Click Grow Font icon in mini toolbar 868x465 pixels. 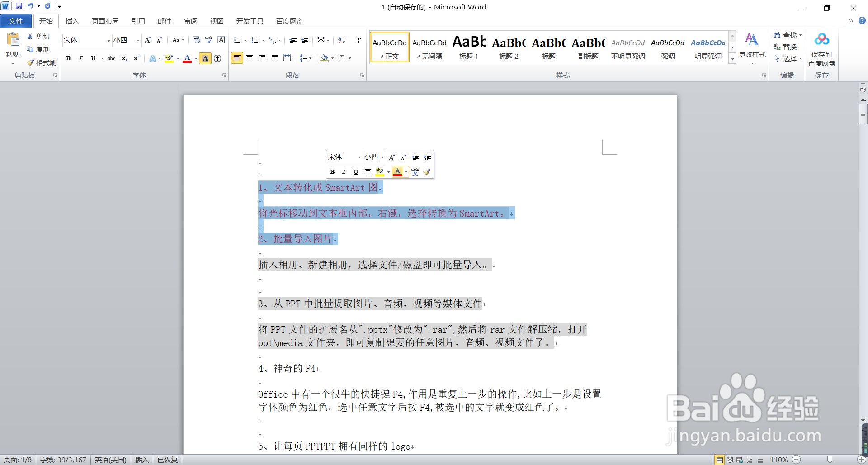coord(392,157)
